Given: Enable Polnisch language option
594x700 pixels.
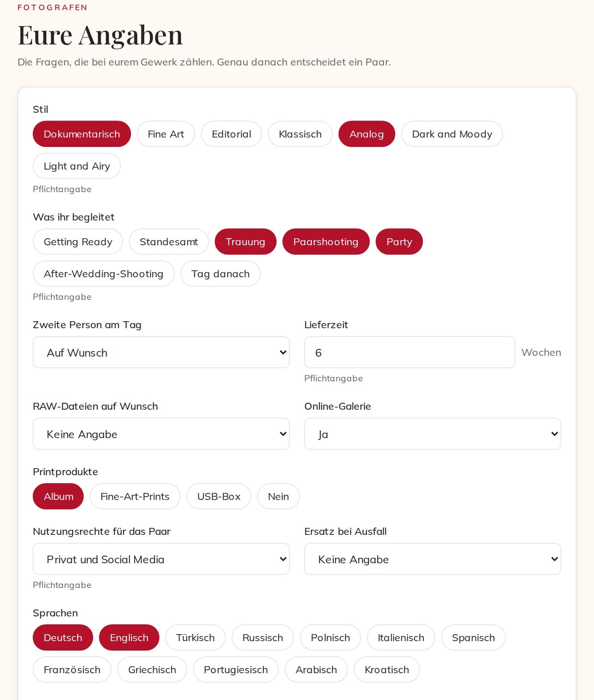Looking at the screenshot, I should coord(330,638).
